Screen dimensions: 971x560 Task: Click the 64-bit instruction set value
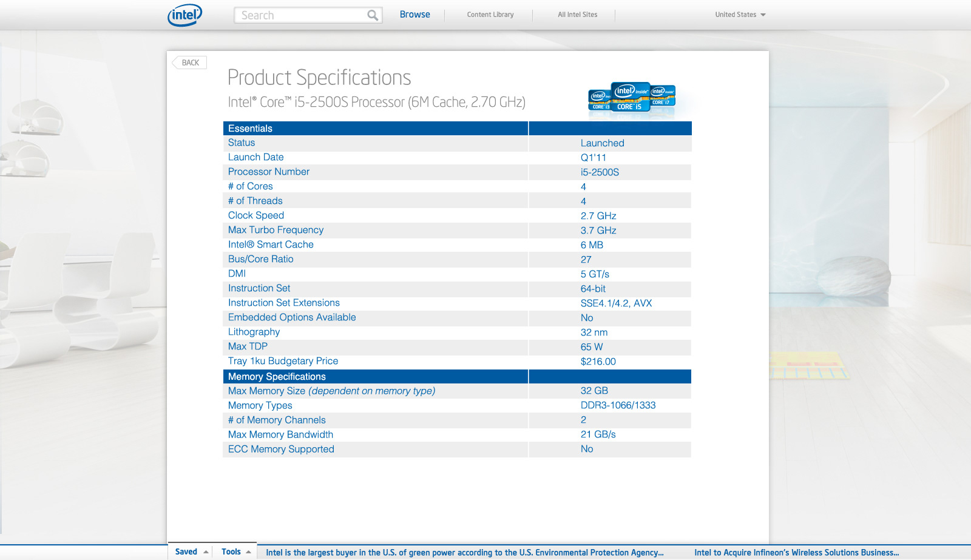tap(594, 289)
